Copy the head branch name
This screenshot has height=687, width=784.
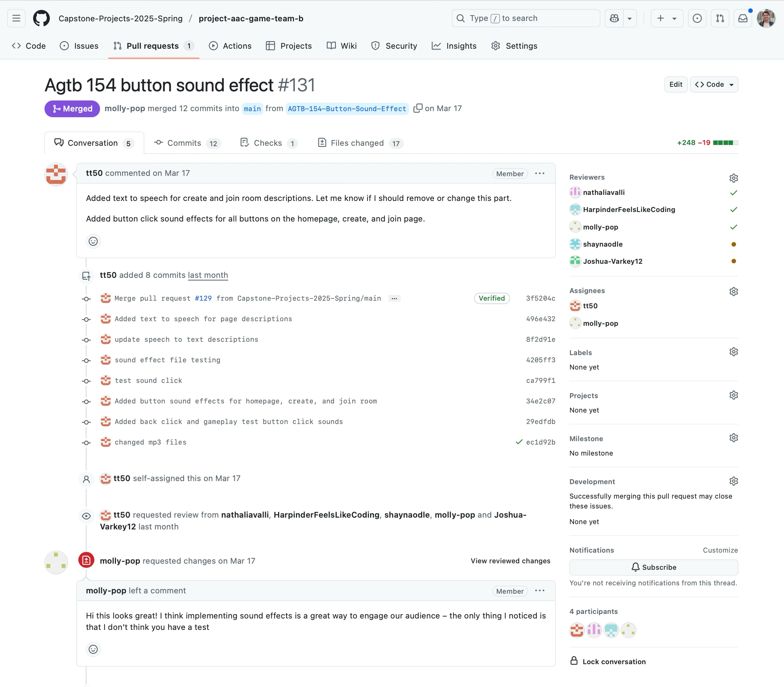[418, 108]
